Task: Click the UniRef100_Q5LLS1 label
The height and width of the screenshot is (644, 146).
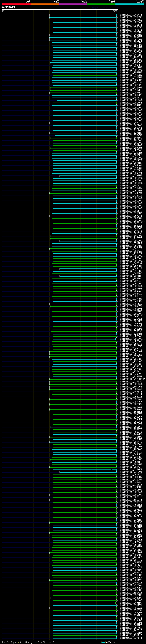Action: [131, 422]
